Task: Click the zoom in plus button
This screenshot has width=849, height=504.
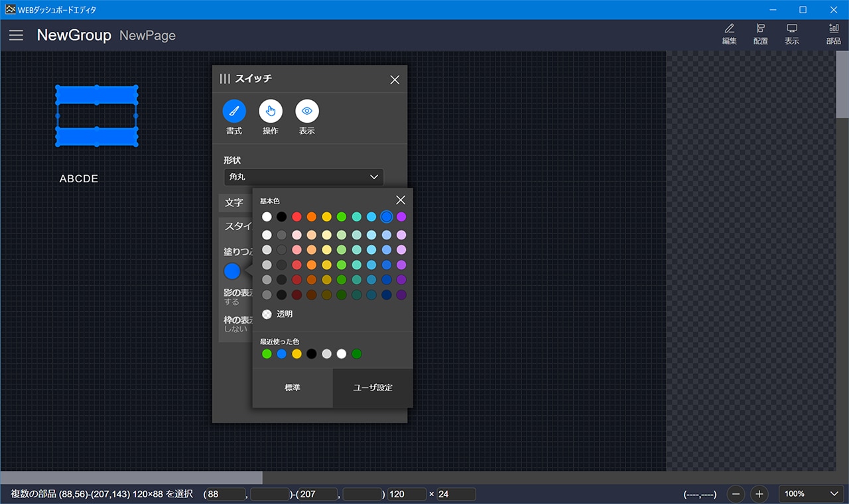Action: click(x=759, y=494)
